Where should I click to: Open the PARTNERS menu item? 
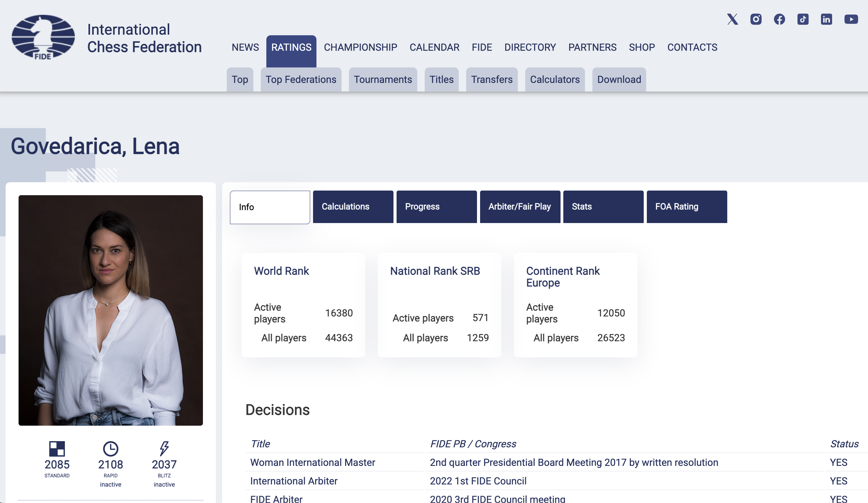[592, 47]
